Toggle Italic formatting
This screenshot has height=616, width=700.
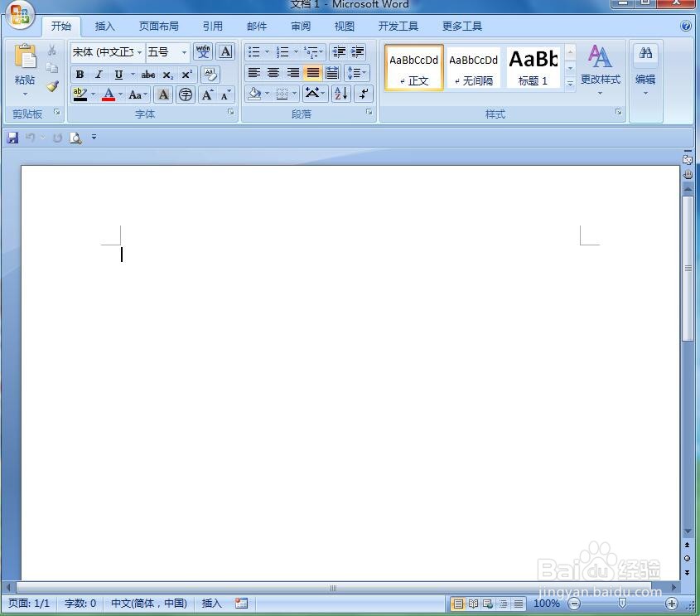point(99,74)
